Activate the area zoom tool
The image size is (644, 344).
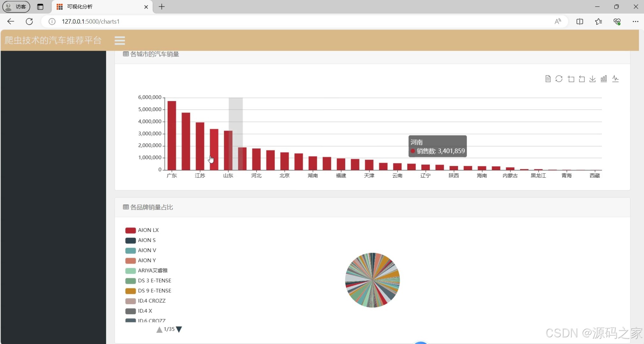571,79
